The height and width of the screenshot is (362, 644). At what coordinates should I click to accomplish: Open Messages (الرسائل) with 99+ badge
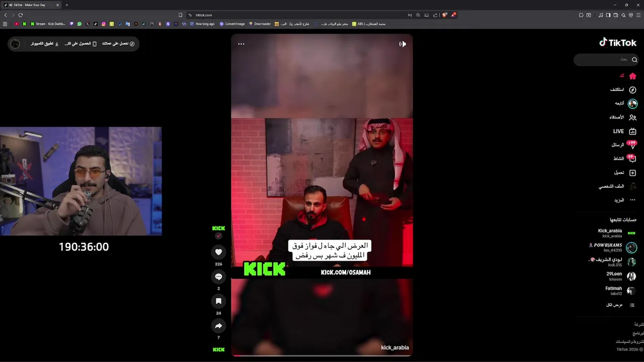[624, 145]
